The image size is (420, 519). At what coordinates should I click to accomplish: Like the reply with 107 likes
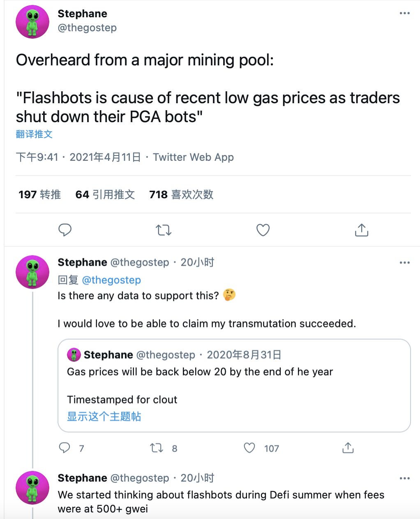249,448
